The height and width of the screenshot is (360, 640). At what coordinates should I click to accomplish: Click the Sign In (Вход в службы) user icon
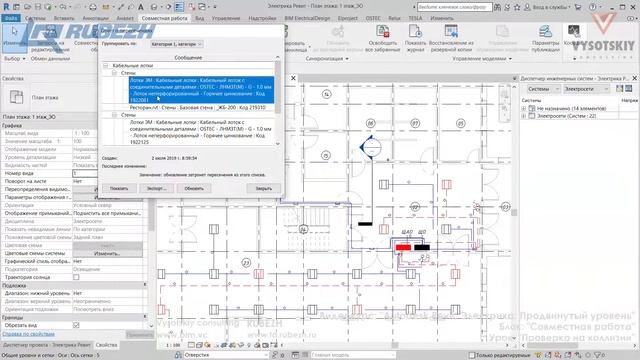[x=527, y=7]
